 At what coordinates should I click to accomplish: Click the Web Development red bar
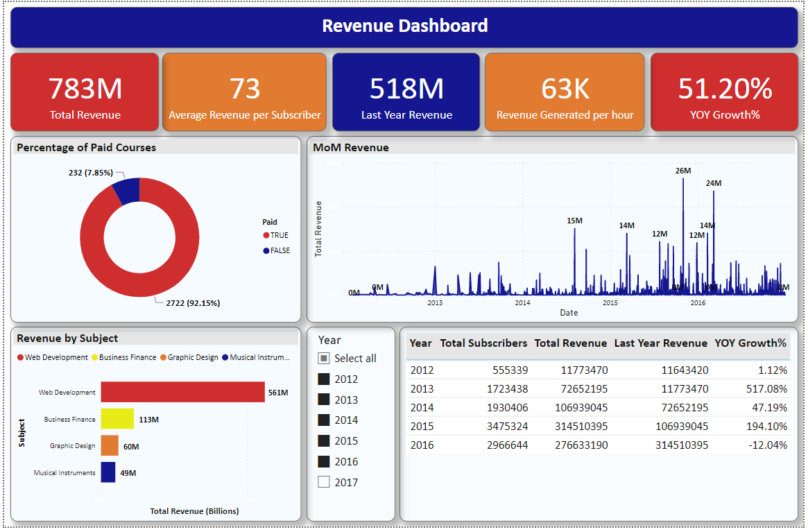[x=182, y=392]
